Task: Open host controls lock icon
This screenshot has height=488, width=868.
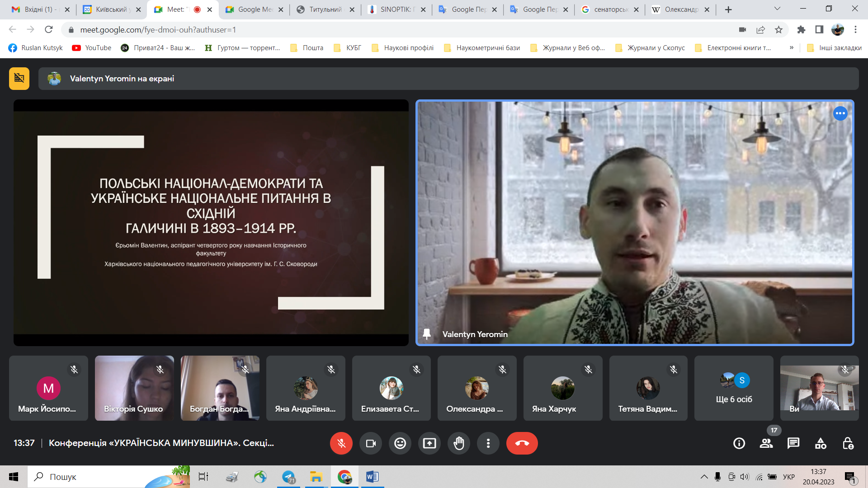Action: click(848, 443)
